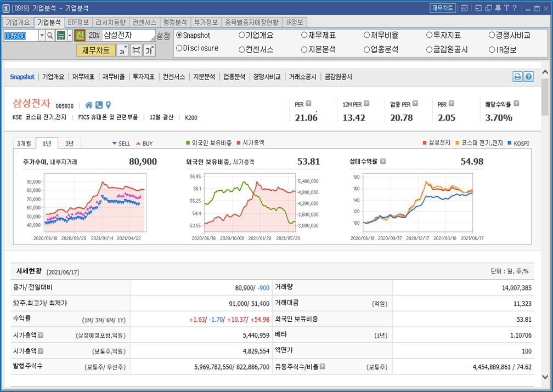
Task: Click the help mark next to 업종 PER
Action: point(415,103)
